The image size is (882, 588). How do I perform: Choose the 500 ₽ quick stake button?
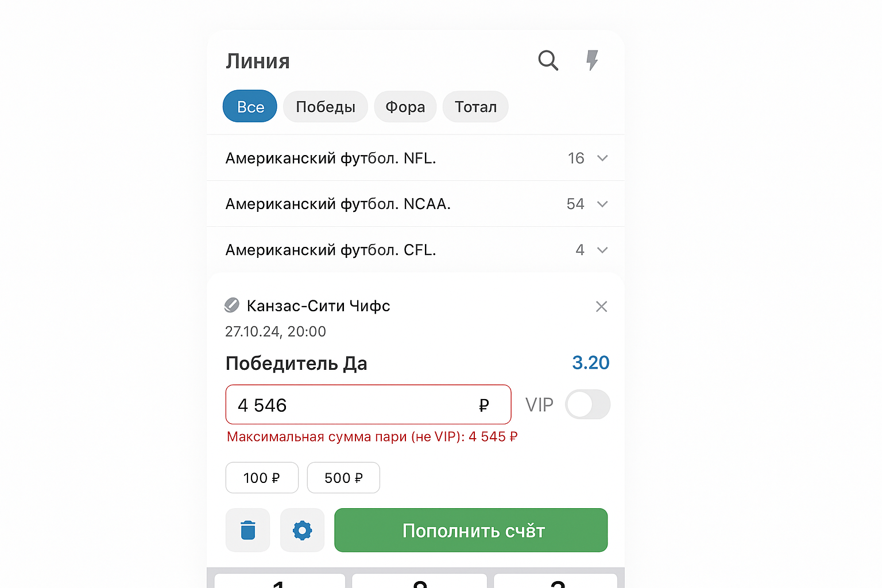[343, 478]
